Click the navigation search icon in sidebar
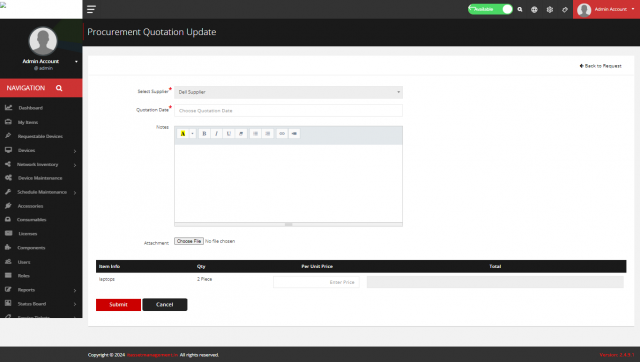The height and width of the screenshot is (362, 640). pos(59,88)
